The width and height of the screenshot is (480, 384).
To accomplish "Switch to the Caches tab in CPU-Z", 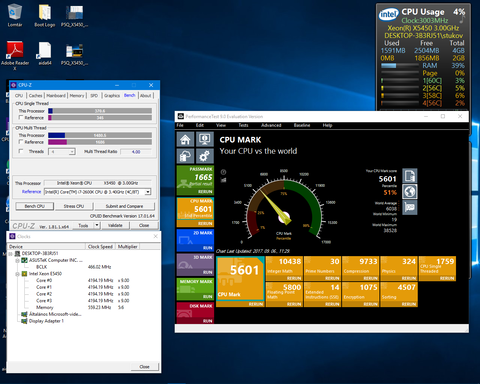I will coord(35,96).
